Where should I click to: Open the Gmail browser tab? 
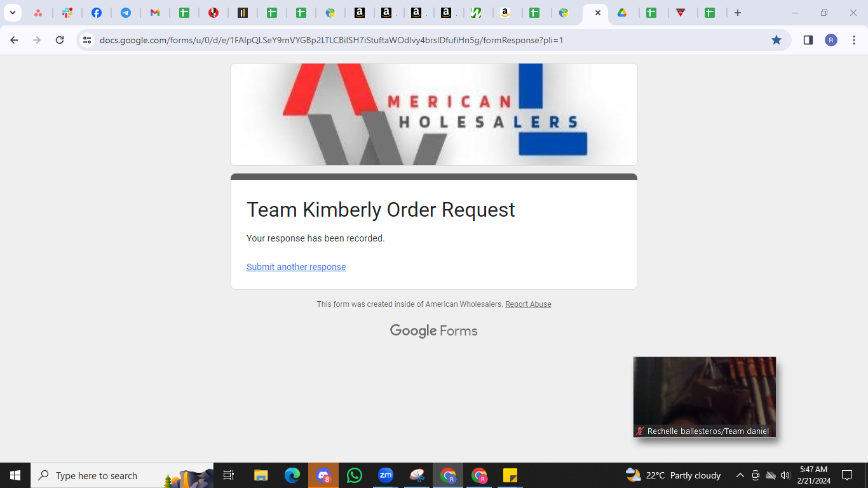tap(155, 13)
